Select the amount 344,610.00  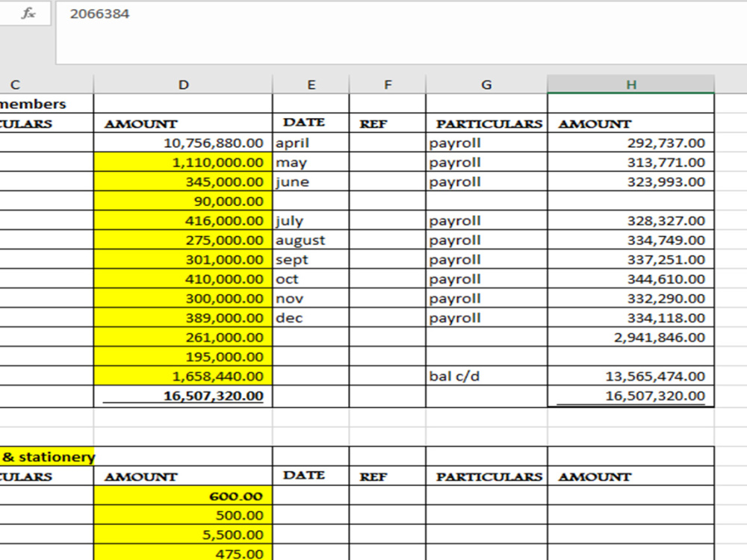[630, 279]
